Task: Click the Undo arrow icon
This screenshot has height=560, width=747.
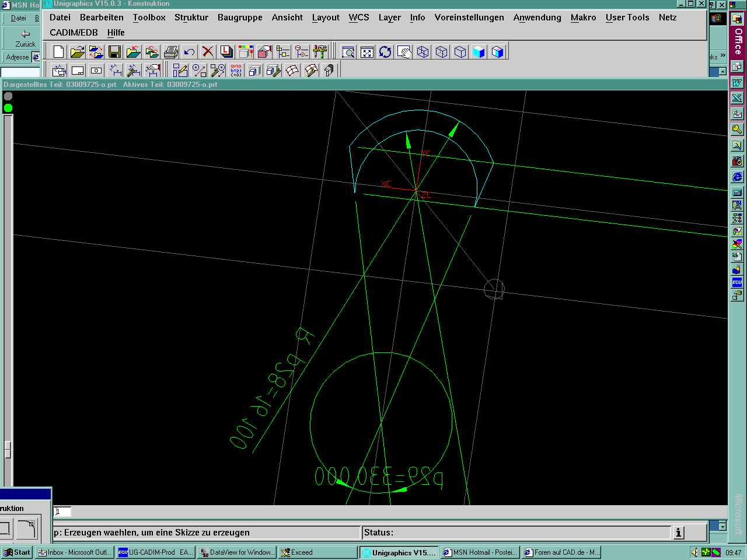Action: point(189,52)
